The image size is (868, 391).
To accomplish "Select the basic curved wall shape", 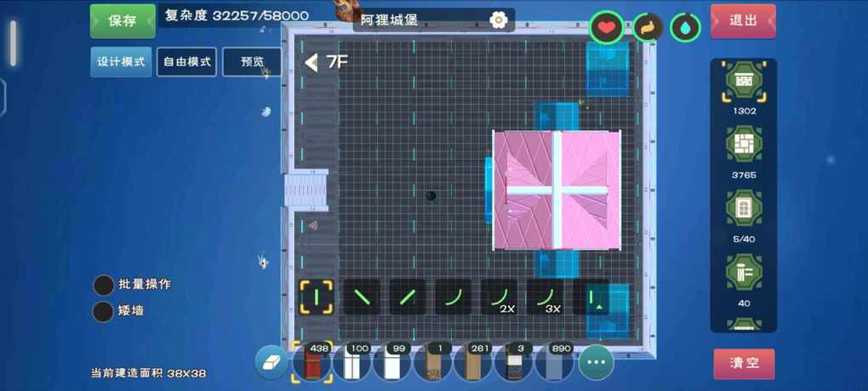I will [x=453, y=296].
